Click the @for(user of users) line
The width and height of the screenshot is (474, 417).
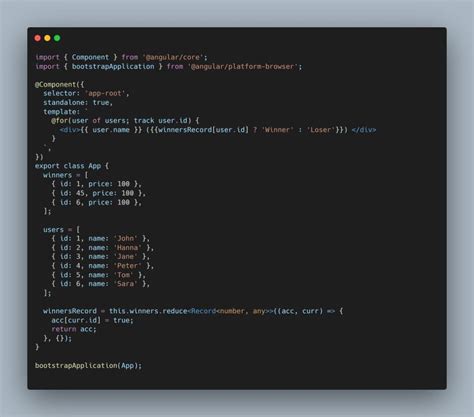(125, 120)
